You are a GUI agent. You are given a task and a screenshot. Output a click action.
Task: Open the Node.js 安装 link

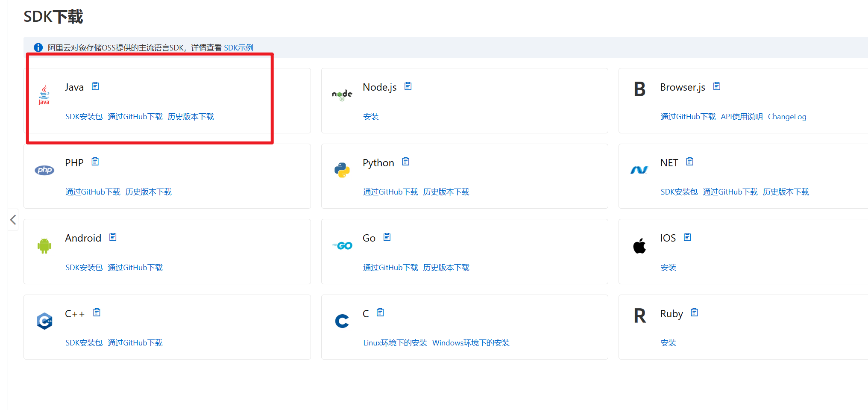[x=371, y=117]
